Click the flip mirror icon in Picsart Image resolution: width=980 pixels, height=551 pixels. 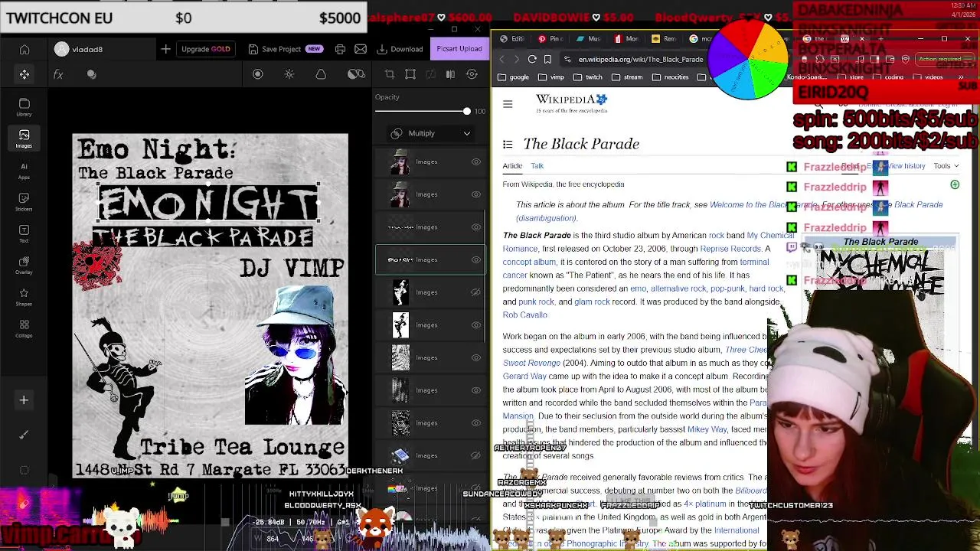tap(450, 74)
